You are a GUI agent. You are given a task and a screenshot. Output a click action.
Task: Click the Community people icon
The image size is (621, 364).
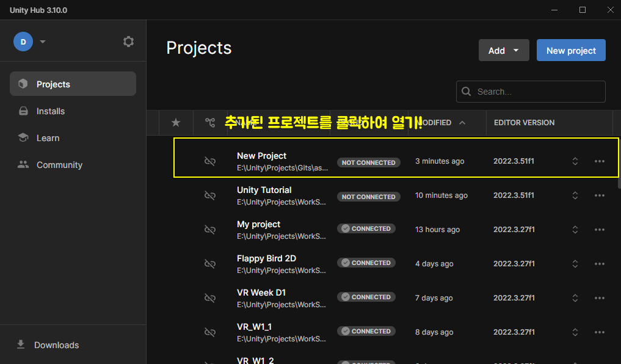23,164
